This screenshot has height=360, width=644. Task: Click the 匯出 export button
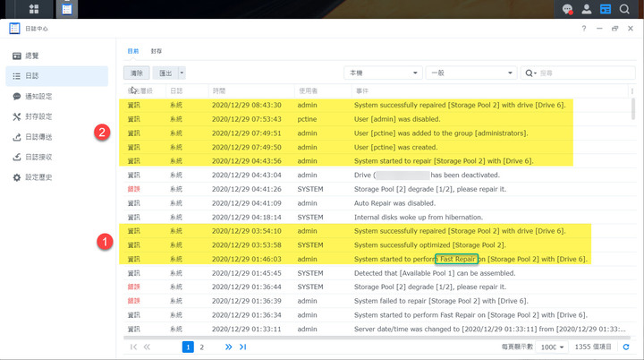coord(165,73)
